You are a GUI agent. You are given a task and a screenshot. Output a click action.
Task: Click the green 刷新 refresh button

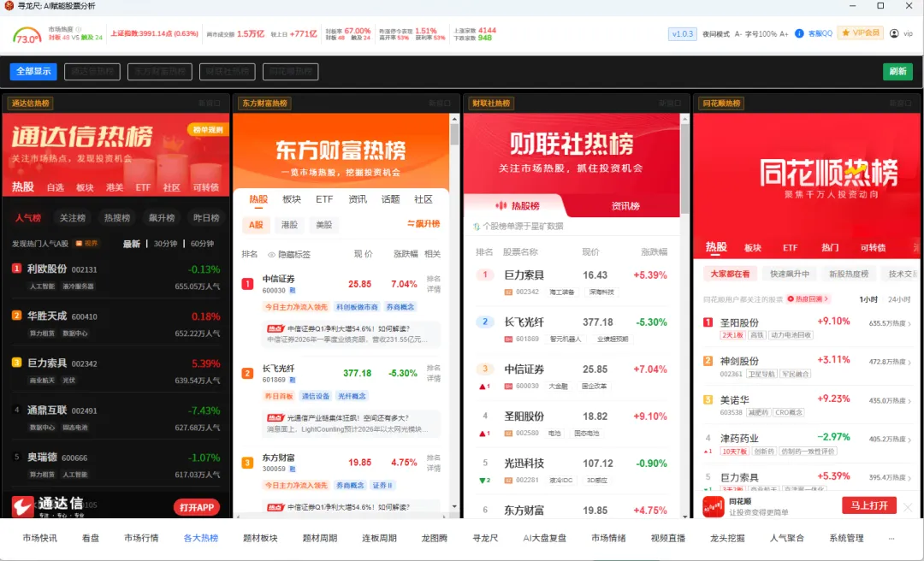coord(897,71)
